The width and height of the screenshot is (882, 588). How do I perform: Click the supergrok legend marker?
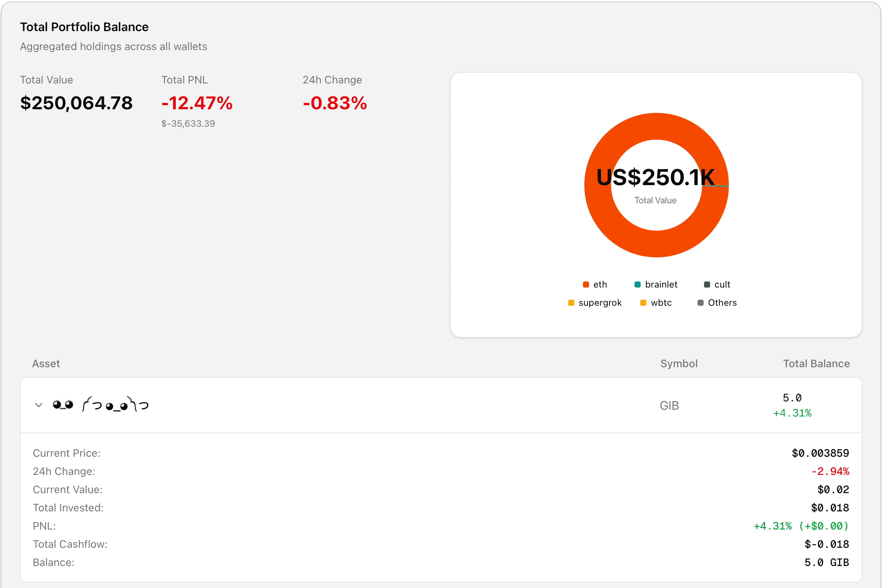[571, 302]
